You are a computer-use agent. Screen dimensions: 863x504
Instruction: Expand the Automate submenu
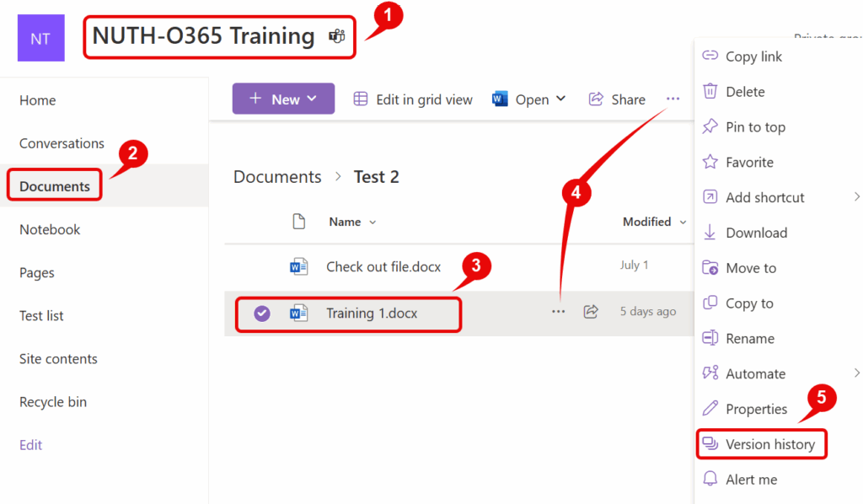coord(755,373)
